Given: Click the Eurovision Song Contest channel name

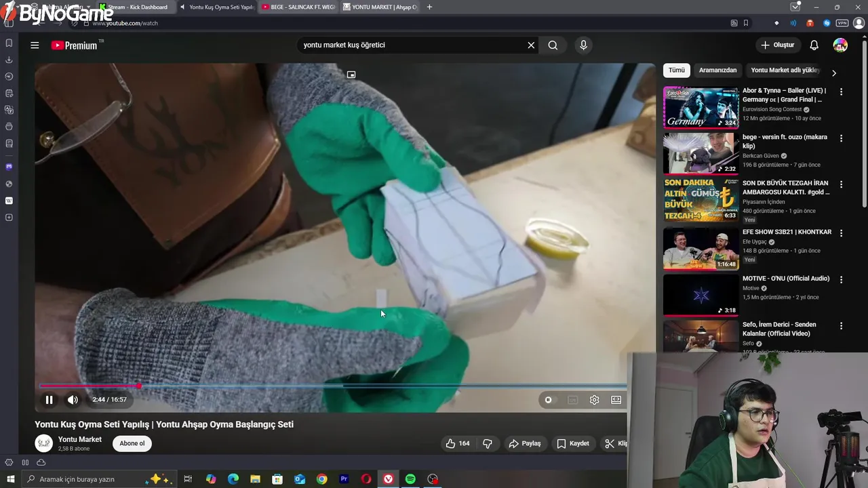Looking at the screenshot, I should point(772,109).
